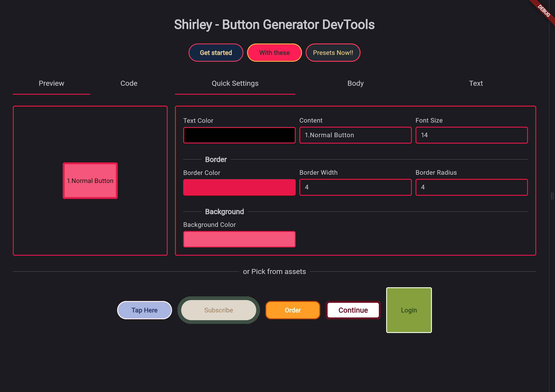This screenshot has height=392, width=555.
Task: Click the Get started preset button
Action: (x=216, y=53)
